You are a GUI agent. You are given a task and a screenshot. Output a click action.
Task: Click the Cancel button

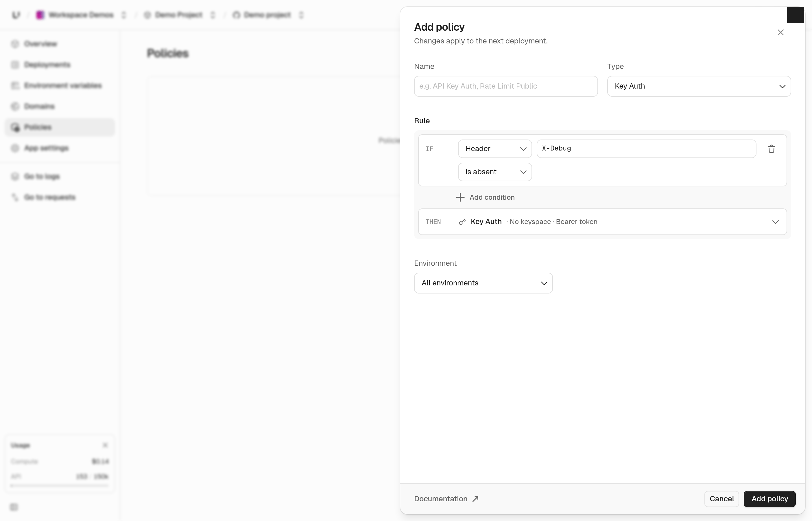(x=721, y=499)
